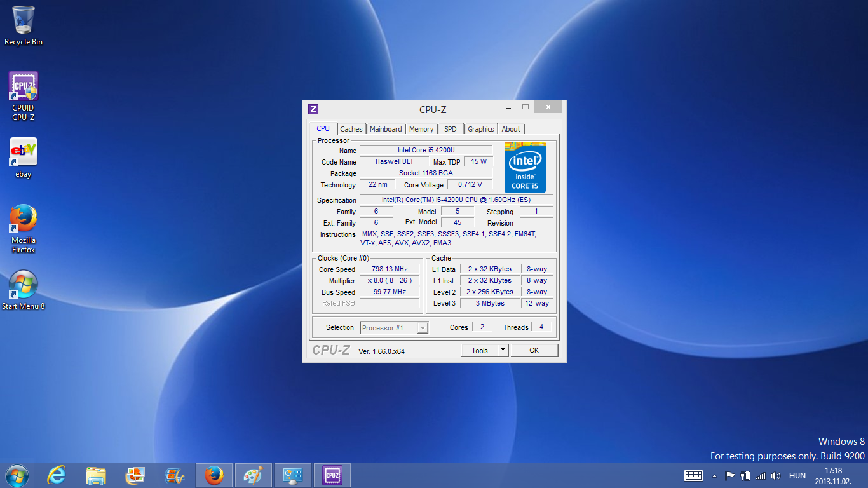Open the on-screen touch keyboard icon
The height and width of the screenshot is (488, 868).
tap(693, 475)
